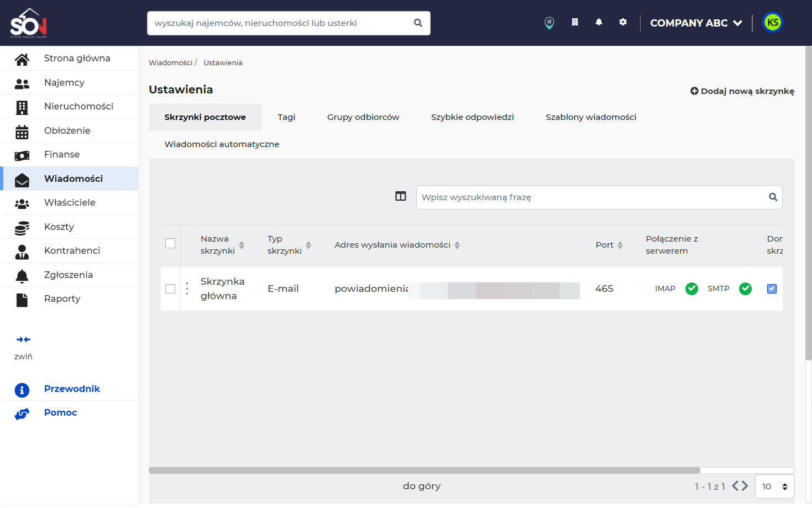Click the Koszty coins icon
812x508 pixels.
pyautogui.click(x=22, y=228)
